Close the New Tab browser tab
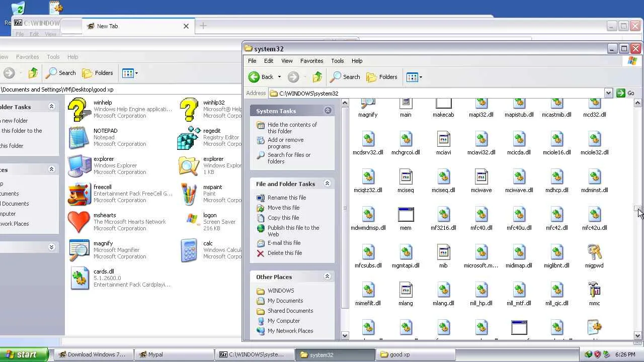This screenshot has height=362, width=644. [186, 26]
